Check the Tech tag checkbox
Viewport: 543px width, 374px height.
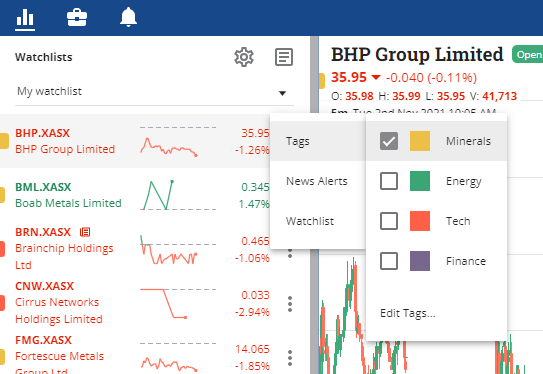[389, 221]
